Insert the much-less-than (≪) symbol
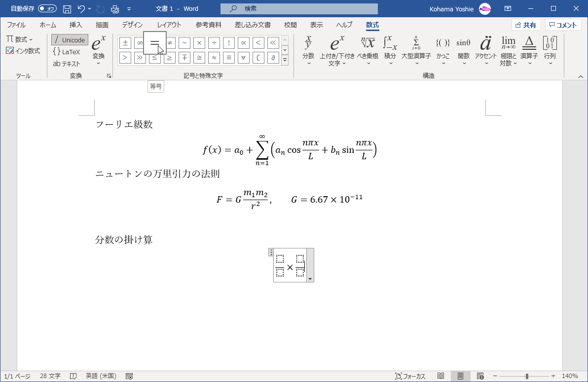Viewport: 588px width, 382px height. 273,43
